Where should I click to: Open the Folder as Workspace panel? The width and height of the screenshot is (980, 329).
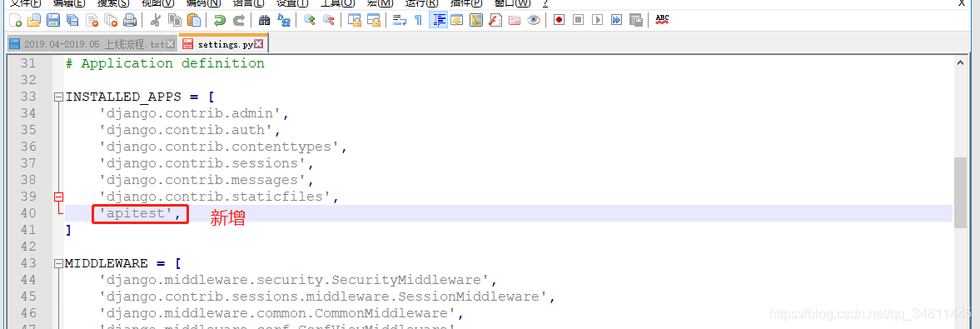click(x=515, y=20)
